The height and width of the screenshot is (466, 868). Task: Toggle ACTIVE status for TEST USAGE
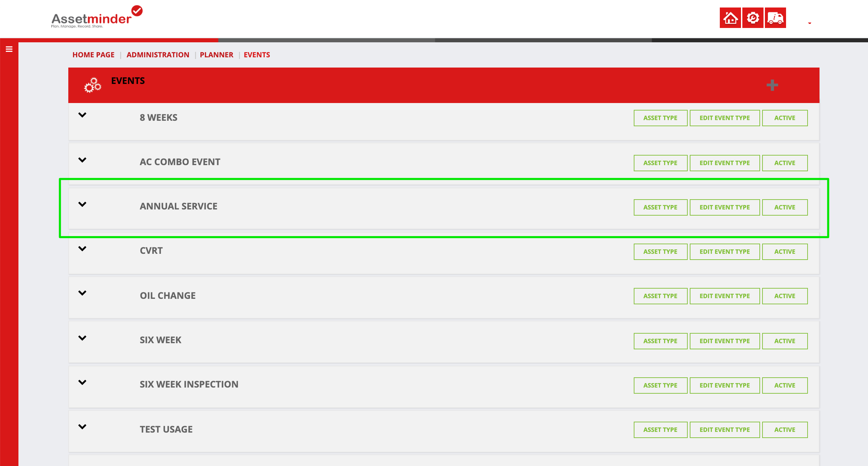click(785, 430)
